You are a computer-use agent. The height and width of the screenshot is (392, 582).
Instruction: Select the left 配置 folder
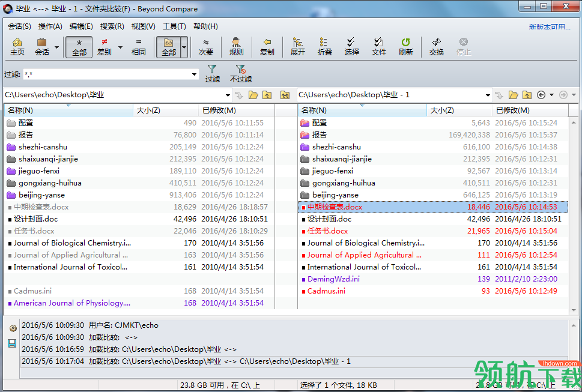pos(139,122)
